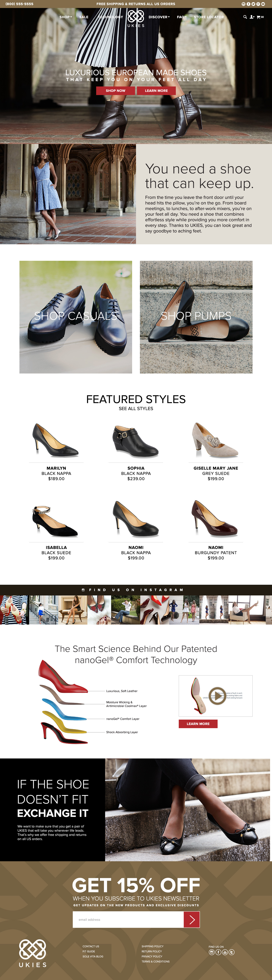The height and width of the screenshot is (980, 272).
Task: Play the nanoGel technology video
Action: [x=217, y=696]
